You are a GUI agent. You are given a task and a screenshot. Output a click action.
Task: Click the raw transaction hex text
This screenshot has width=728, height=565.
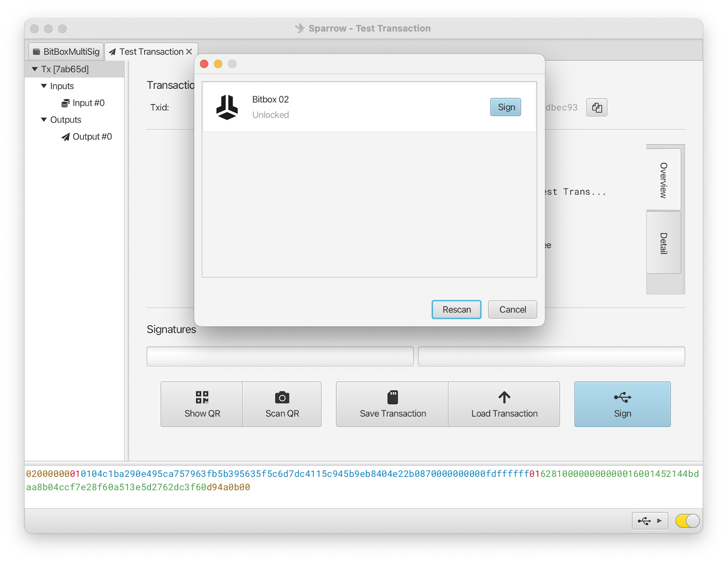[363, 480]
